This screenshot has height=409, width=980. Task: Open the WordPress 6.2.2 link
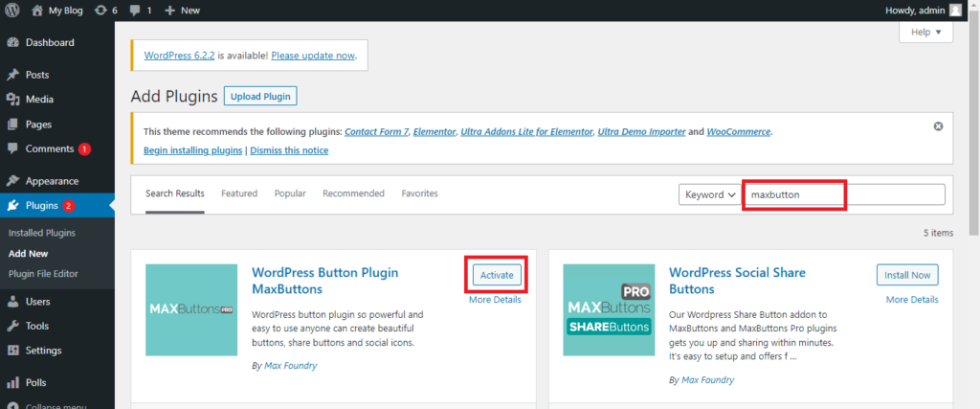[x=179, y=55]
